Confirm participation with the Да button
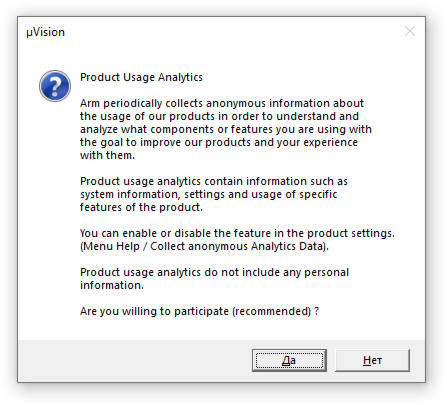The image size is (447, 405). pos(289,360)
